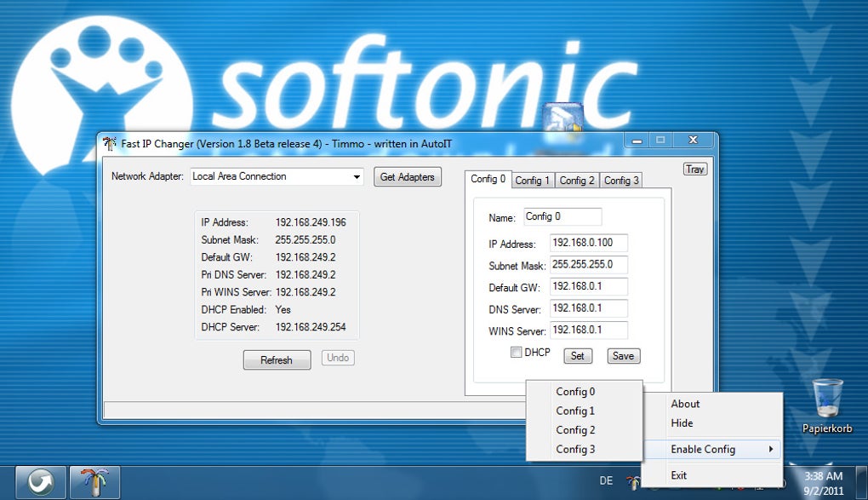Click the DHCP Enabled value Yes
Screen dimensions: 868x500
coord(283,310)
